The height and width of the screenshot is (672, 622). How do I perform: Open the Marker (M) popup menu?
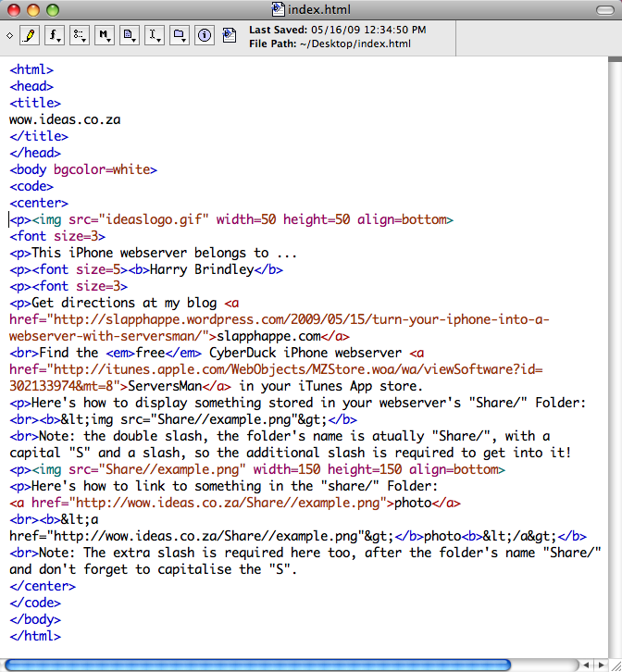(x=106, y=36)
